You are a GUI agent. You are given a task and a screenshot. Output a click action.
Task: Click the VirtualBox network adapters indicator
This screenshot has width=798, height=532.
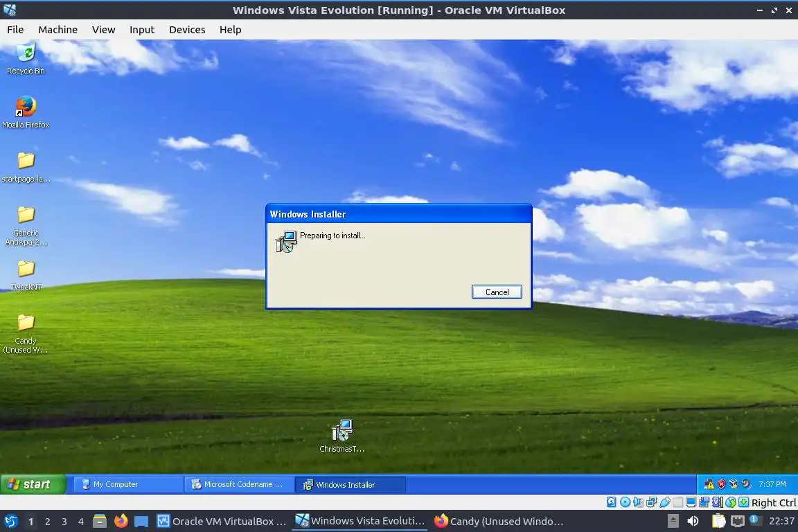tap(651, 502)
